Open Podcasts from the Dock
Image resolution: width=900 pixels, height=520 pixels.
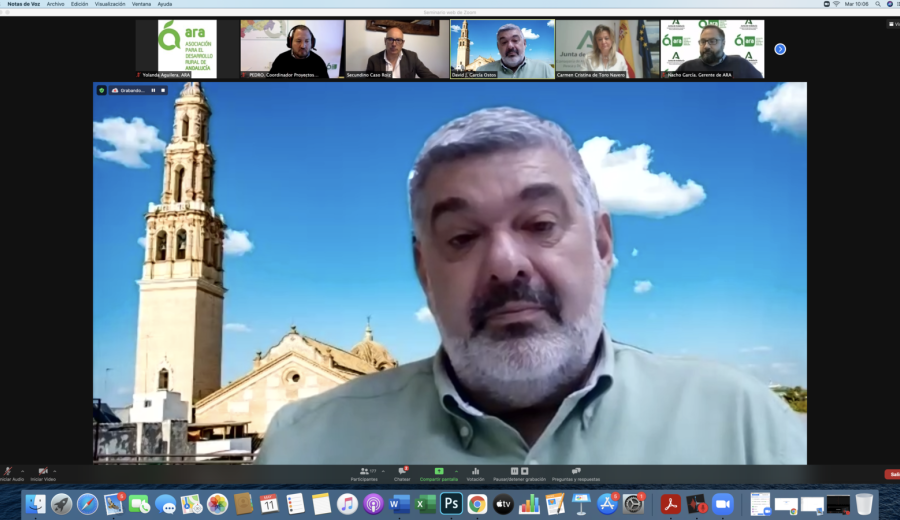pos(373,505)
